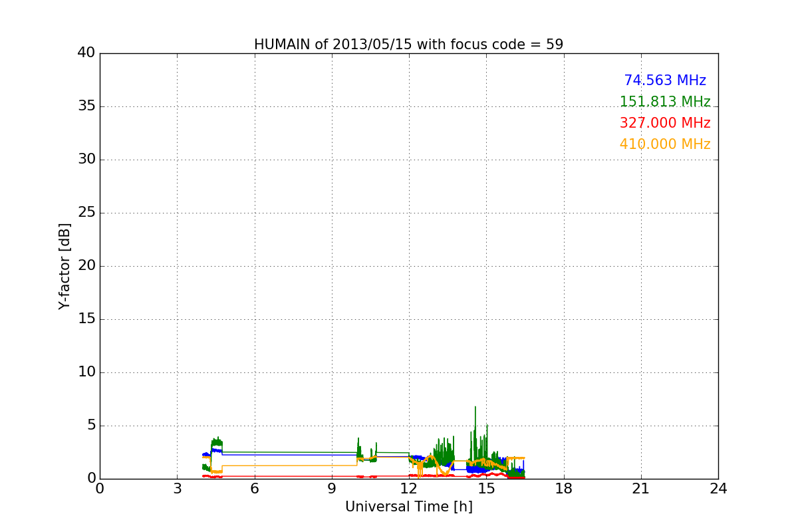This screenshot has width=798, height=532.
Task: Click the 'Universal Time [h]' axis label
Action: [x=409, y=507]
